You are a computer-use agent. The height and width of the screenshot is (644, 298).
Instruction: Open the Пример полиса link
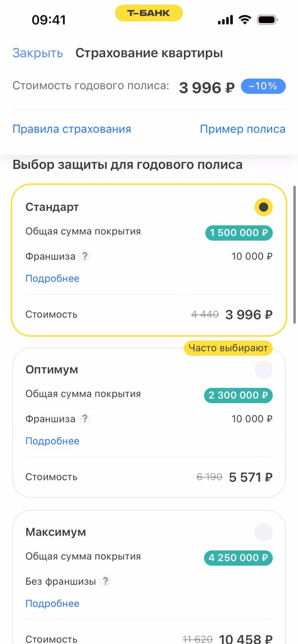pyautogui.click(x=243, y=129)
